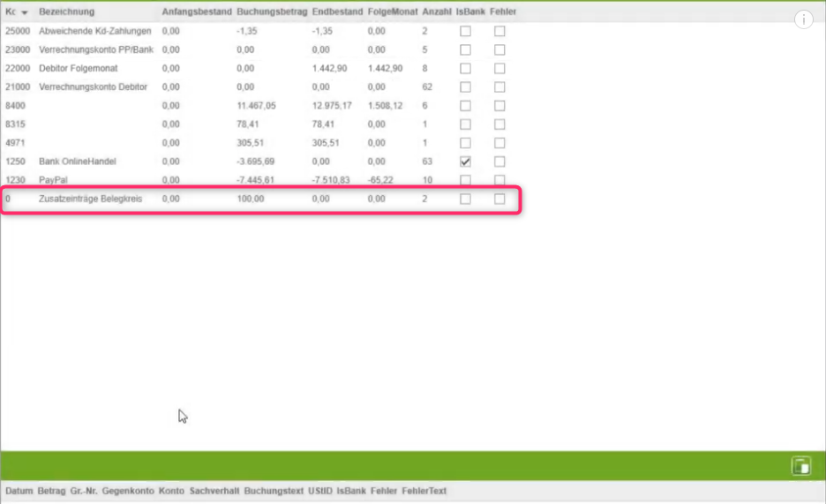Select the Zusatzeinträge Belegkreis row
This screenshot has height=504, width=826.
(x=90, y=199)
